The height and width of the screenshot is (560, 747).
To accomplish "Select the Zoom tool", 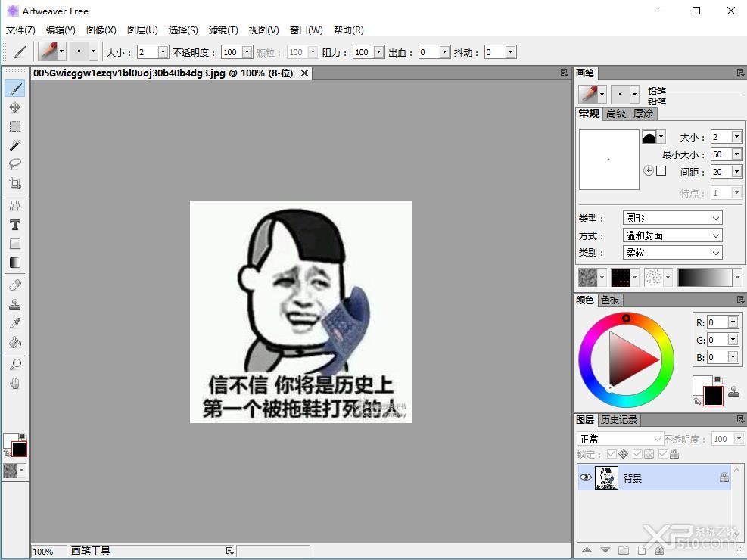I will point(15,365).
